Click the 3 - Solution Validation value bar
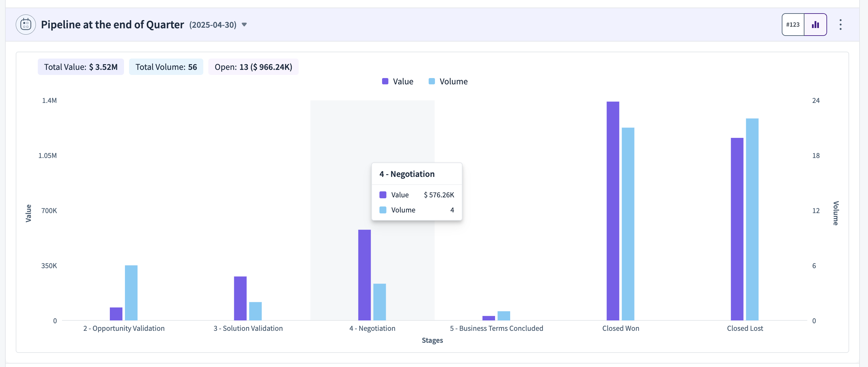868x367 pixels. click(240, 298)
